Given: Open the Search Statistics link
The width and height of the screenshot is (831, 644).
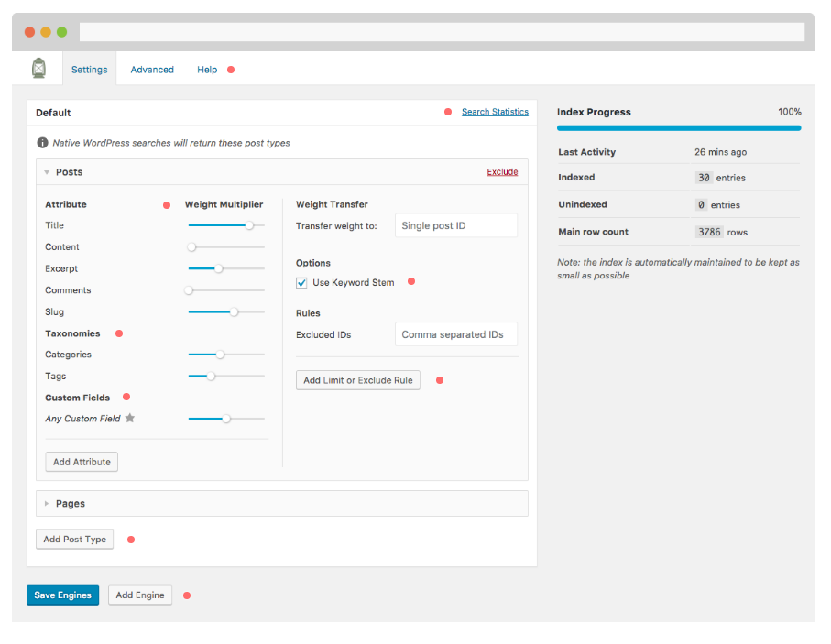Looking at the screenshot, I should pyautogui.click(x=495, y=112).
